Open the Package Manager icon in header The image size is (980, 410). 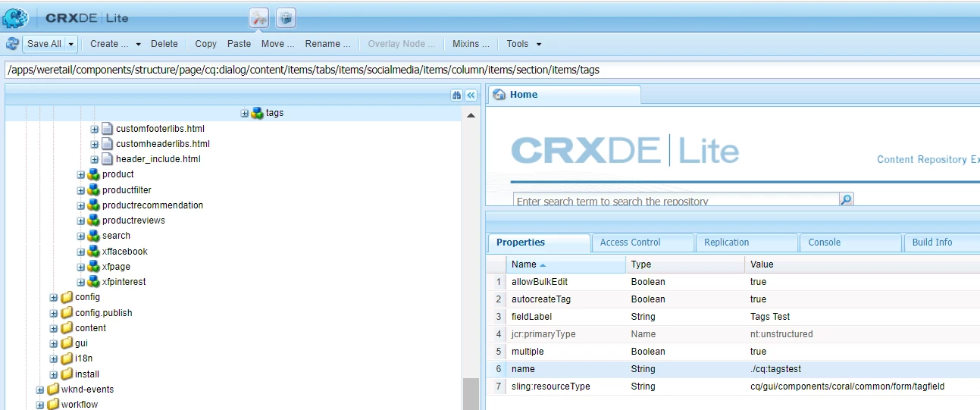[x=286, y=17]
